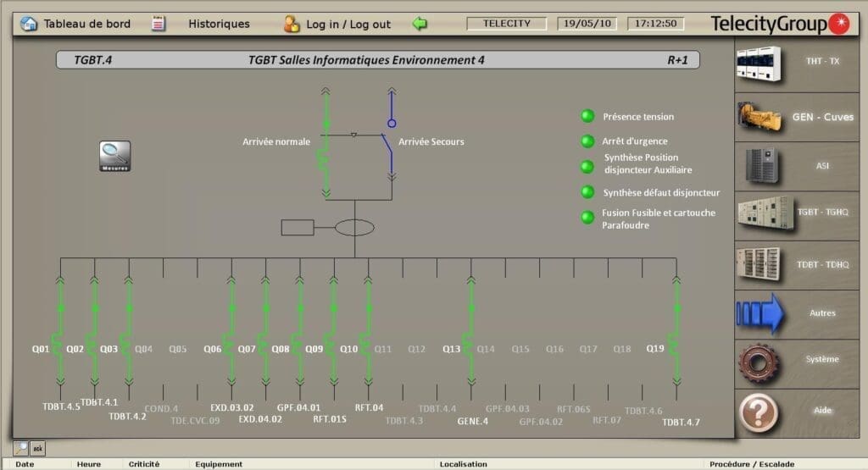The height and width of the screenshot is (470, 868).
Task: Open the Aide question mark icon
Action: click(759, 411)
